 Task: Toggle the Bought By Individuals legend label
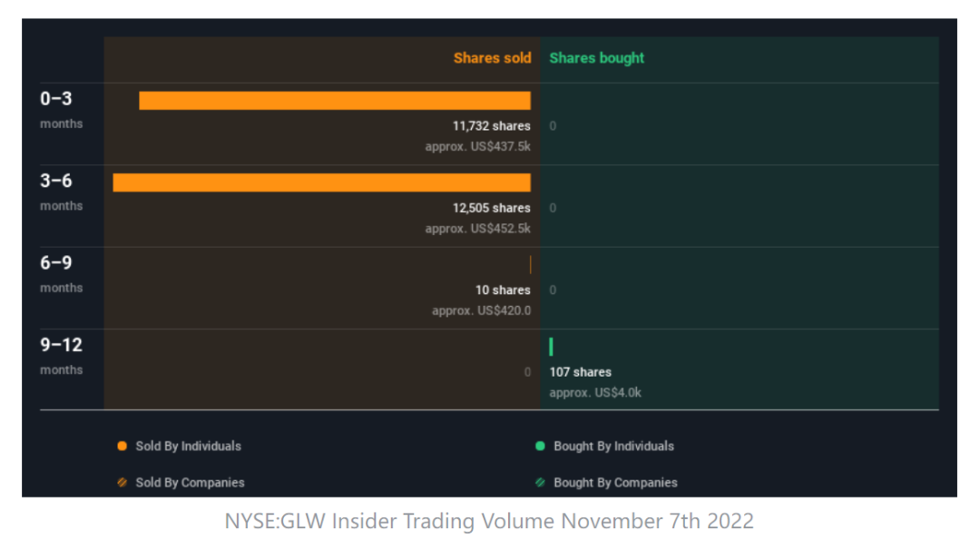pos(613,446)
